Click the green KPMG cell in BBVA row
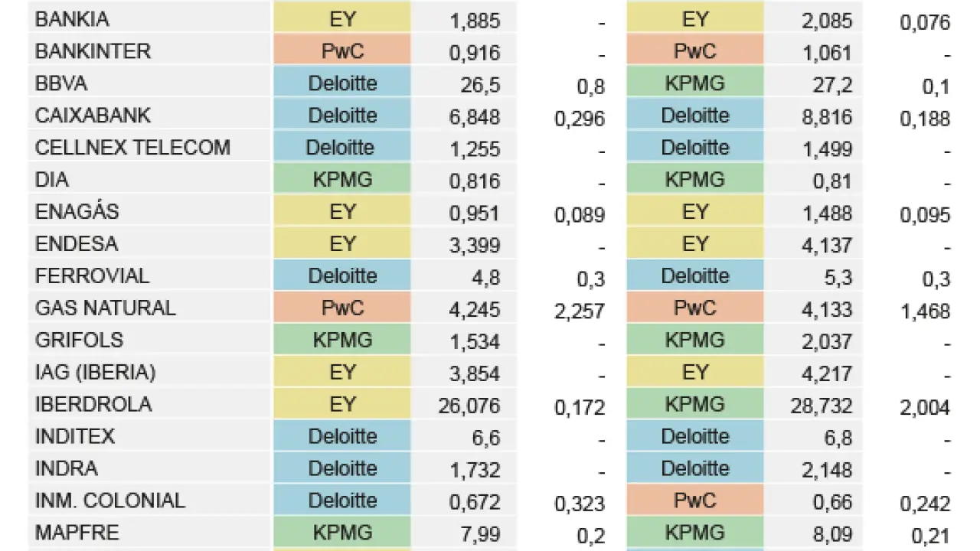This screenshot has width=980, height=551. coord(694,83)
